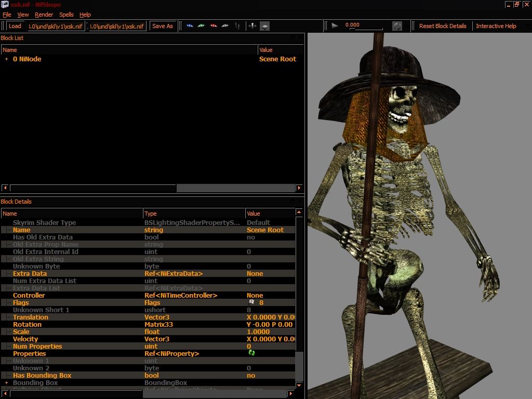The width and height of the screenshot is (532, 399).
Task: Click Ref<NiExtraData> type in Extra Data row
Action: 174,273
